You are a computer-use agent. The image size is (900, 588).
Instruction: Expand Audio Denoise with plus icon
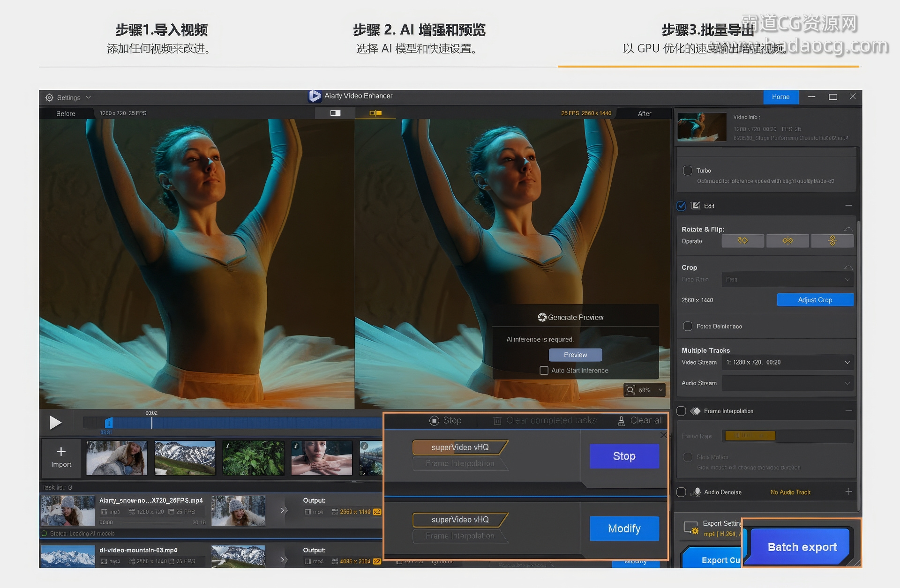(848, 491)
